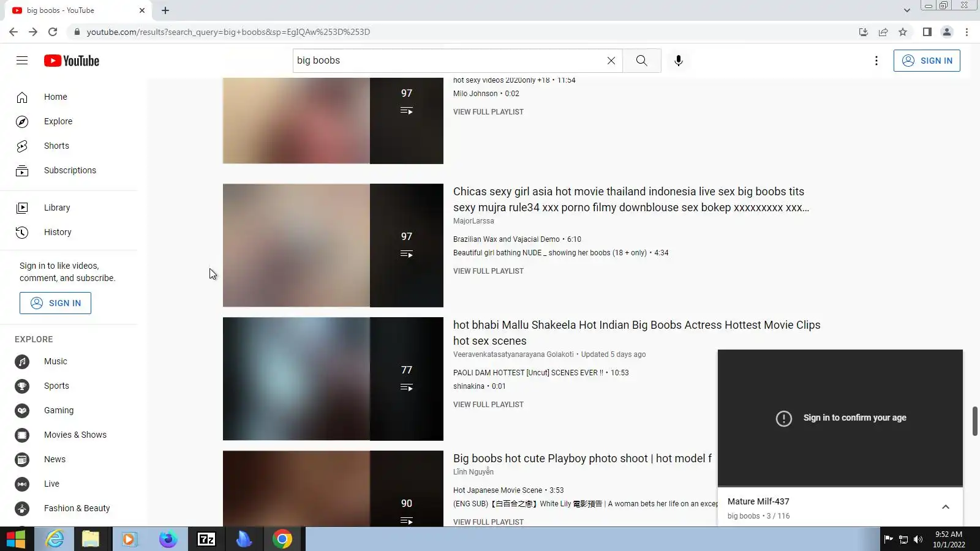
Task: Open the YouTube guide hamburger menu
Action: [22, 61]
